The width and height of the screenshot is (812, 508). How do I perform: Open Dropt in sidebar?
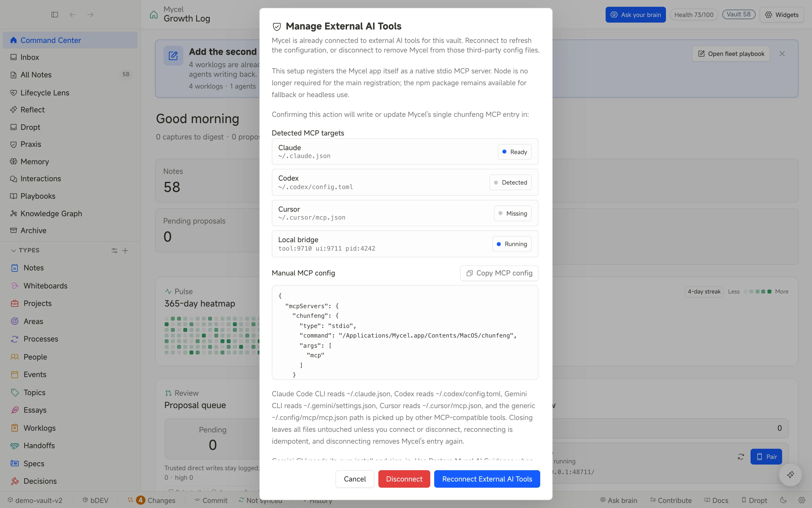tap(70, 127)
